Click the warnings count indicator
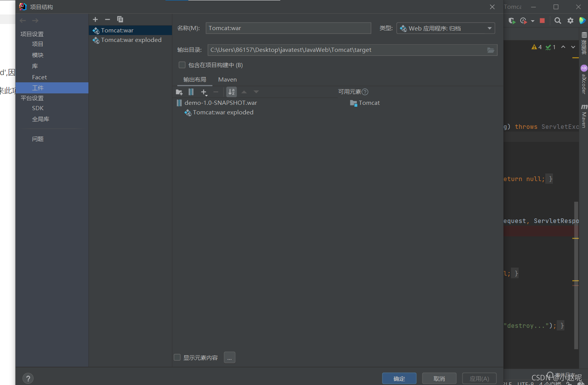This screenshot has width=588, height=385. [537, 47]
